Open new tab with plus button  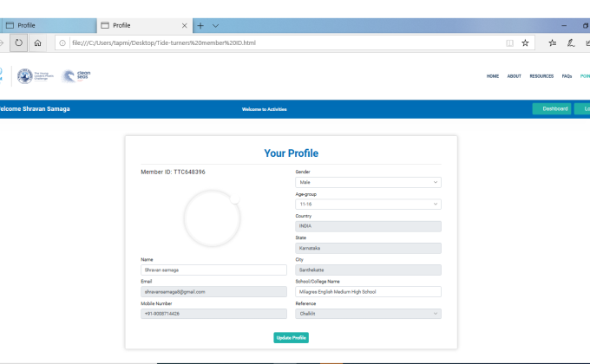[200, 25]
